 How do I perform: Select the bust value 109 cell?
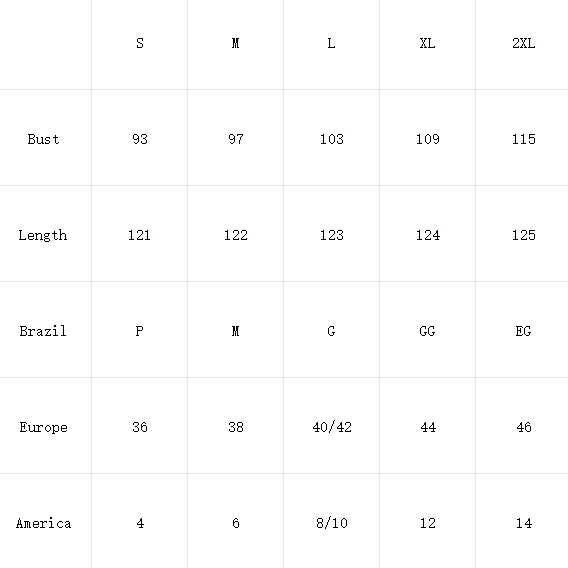click(427, 139)
